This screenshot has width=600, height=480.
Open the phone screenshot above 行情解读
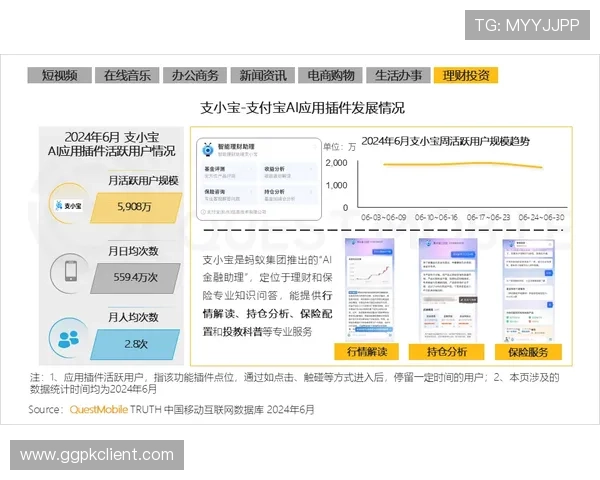(369, 289)
